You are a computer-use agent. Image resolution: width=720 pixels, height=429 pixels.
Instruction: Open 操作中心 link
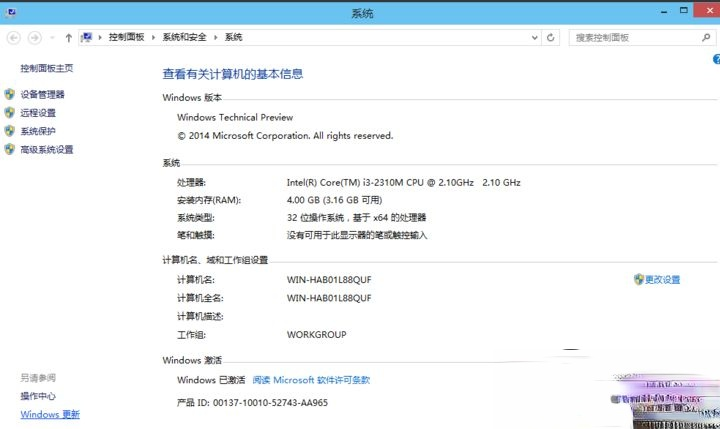coord(38,396)
